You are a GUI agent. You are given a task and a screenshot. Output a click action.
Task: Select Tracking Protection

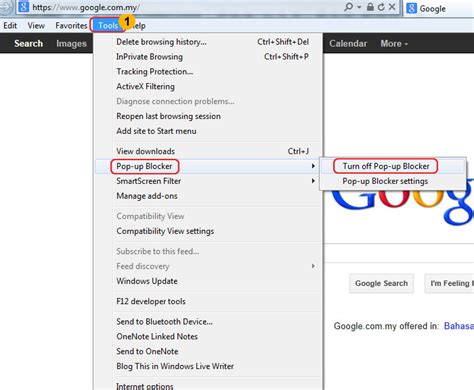pos(208,72)
